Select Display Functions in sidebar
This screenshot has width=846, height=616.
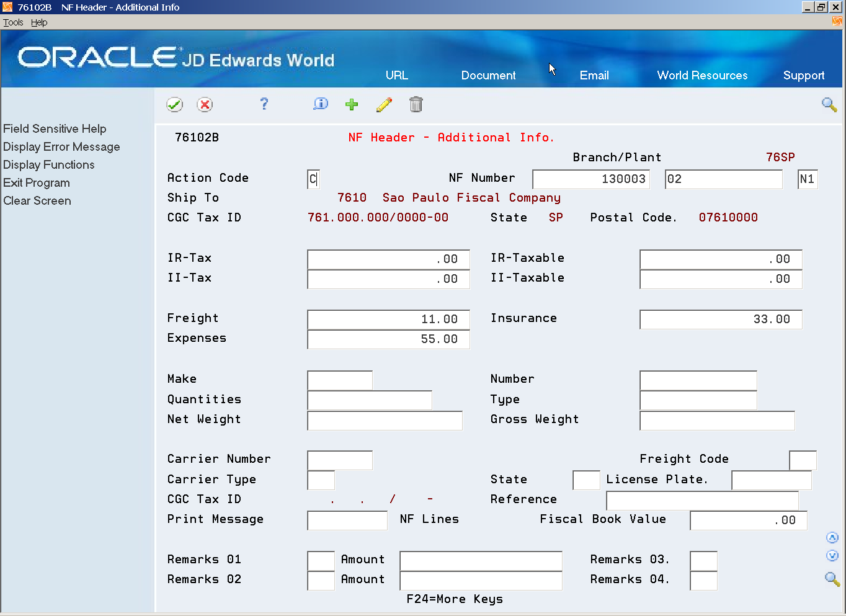click(49, 164)
